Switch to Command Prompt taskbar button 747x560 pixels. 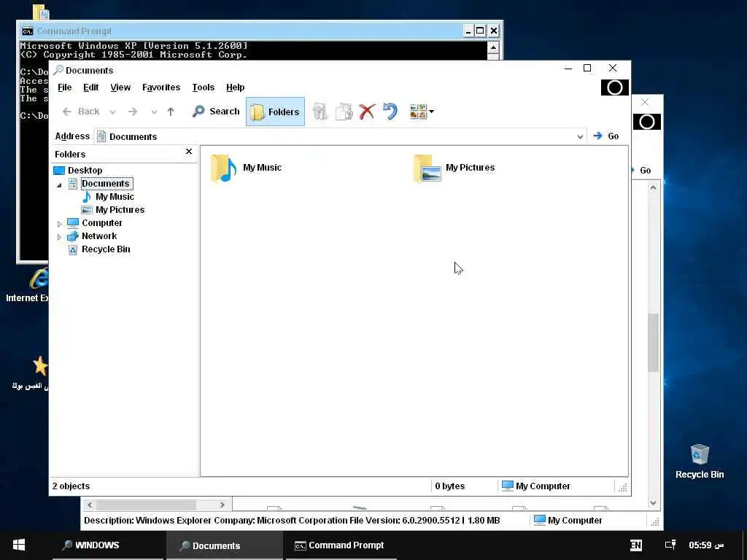pyautogui.click(x=341, y=545)
